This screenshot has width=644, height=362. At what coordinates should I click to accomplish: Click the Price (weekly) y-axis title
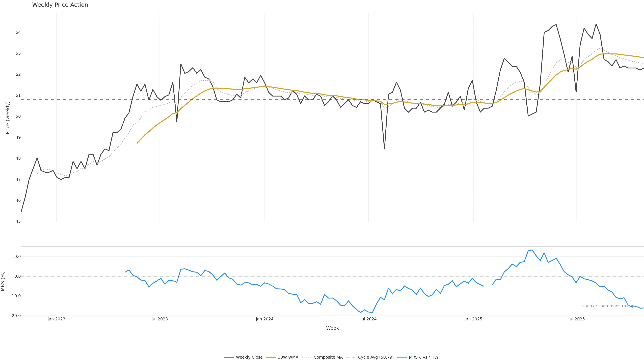coord(8,118)
